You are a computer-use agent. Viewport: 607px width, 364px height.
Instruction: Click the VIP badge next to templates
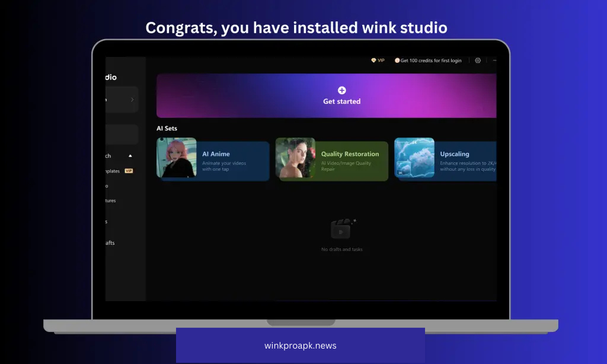(129, 171)
